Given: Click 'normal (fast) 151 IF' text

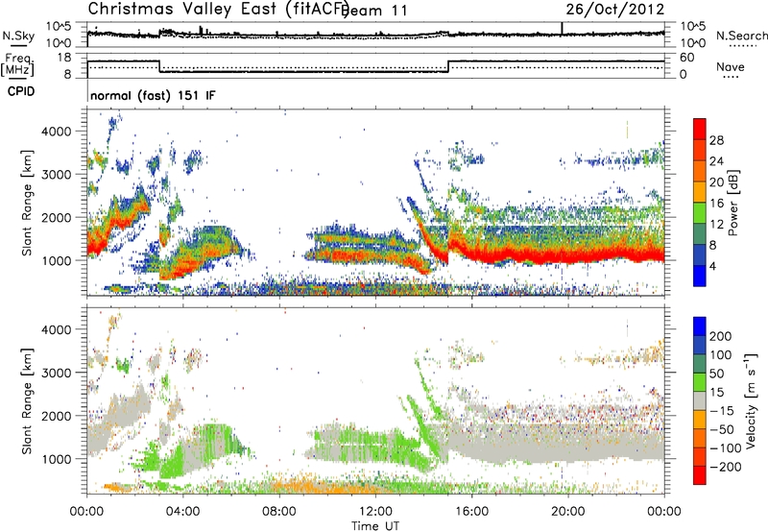Looking at the screenshot, I should (x=153, y=95).
